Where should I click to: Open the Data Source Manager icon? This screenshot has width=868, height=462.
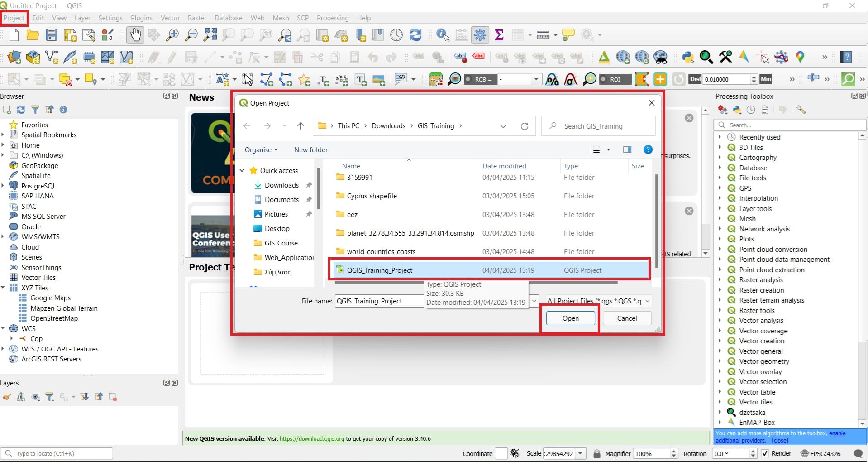14,57
